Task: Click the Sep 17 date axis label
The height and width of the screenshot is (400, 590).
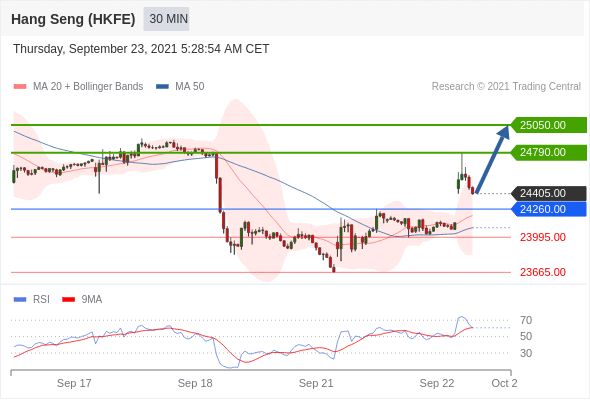Action: (x=74, y=383)
